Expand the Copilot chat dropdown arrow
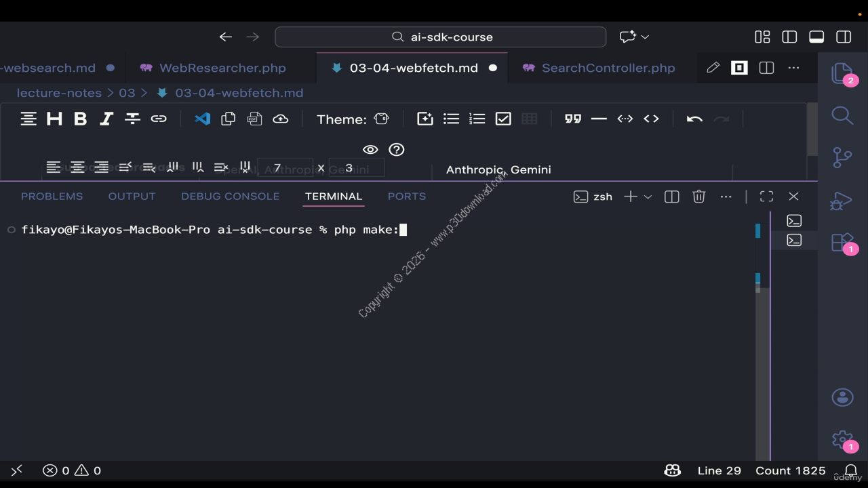 pyautogui.click(x=645, y=37)
